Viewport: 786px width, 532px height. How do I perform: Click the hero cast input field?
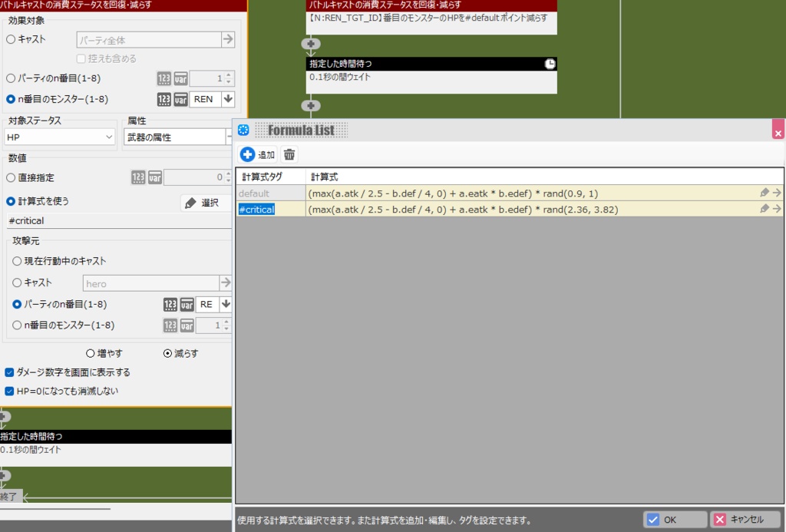(151, 283)
